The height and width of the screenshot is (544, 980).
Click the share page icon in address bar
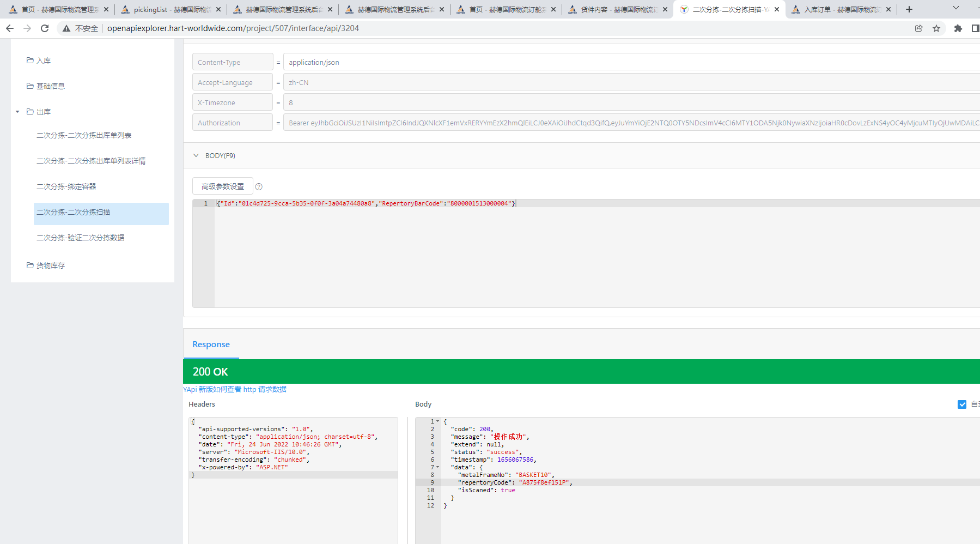pos(918,28)
